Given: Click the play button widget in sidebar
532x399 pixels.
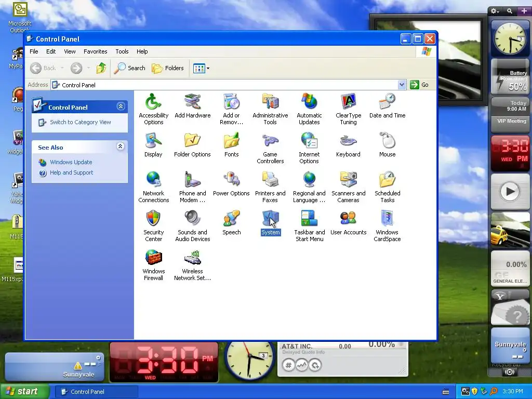Looking at the screenshot, I should click(x=510, y=191).
